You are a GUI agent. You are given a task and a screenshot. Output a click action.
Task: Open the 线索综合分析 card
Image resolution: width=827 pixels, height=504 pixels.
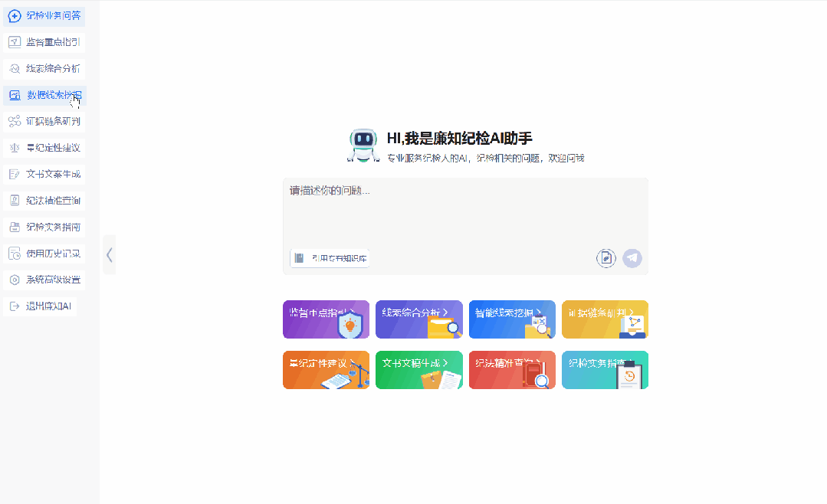(418, 319)
